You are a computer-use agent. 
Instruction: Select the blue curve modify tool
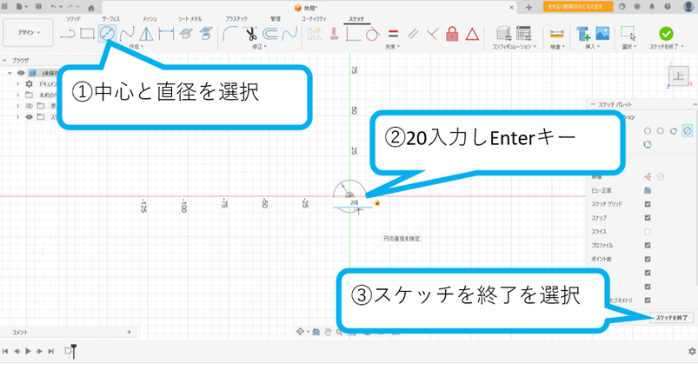(x=290, y=34)
